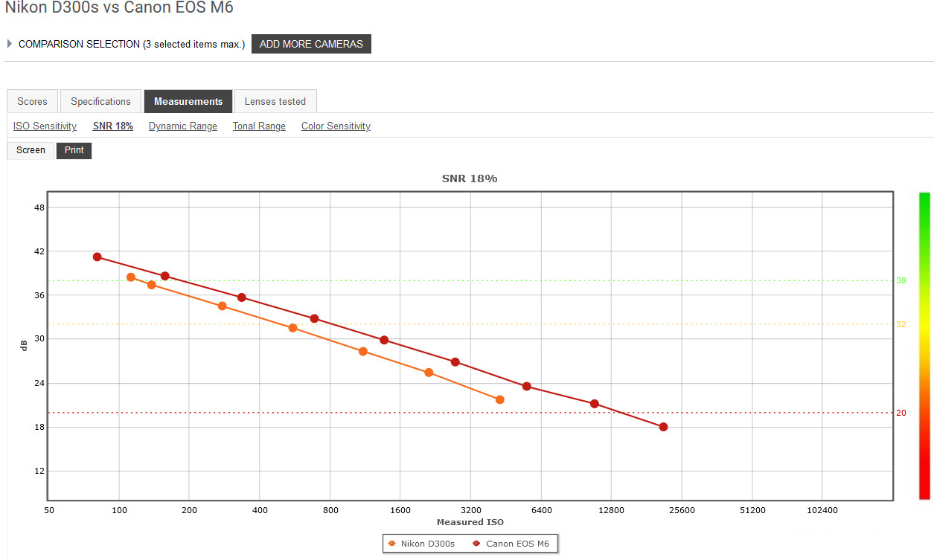Open the Color Sensitivity measurement link
This screenshot has width=934, height=560.
point(336,126)
